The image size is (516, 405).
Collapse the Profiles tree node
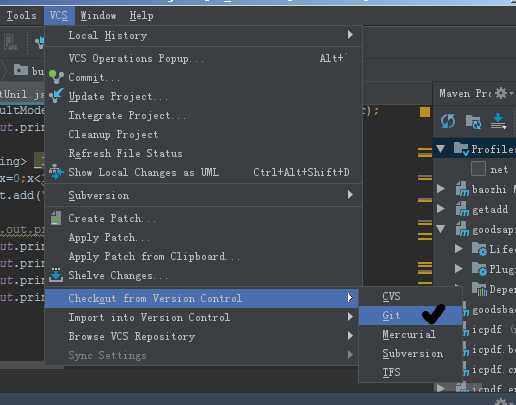click(441, 149)
